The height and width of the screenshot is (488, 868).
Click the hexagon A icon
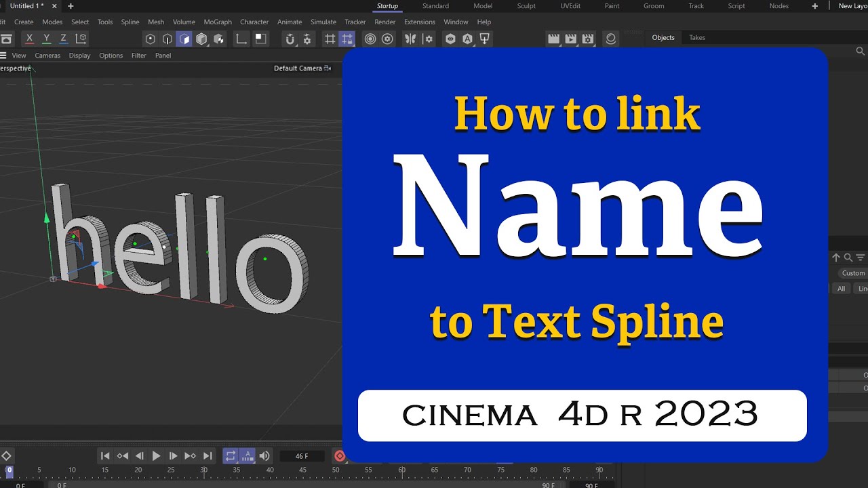point(467,39)
